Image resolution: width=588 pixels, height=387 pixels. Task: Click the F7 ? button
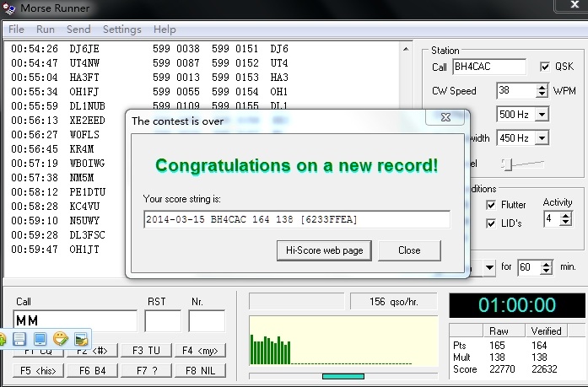pos(146,371)
